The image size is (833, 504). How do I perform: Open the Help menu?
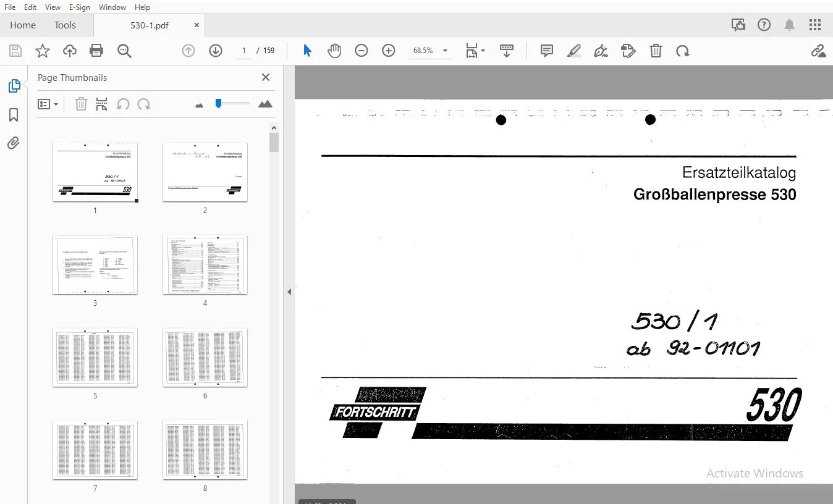coord(142,7)
